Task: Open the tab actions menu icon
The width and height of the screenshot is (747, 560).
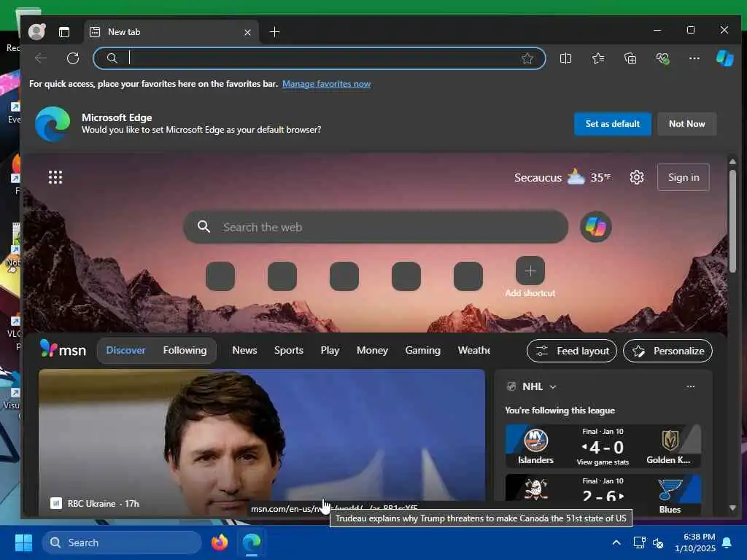Action: click(x=64, y=32)
